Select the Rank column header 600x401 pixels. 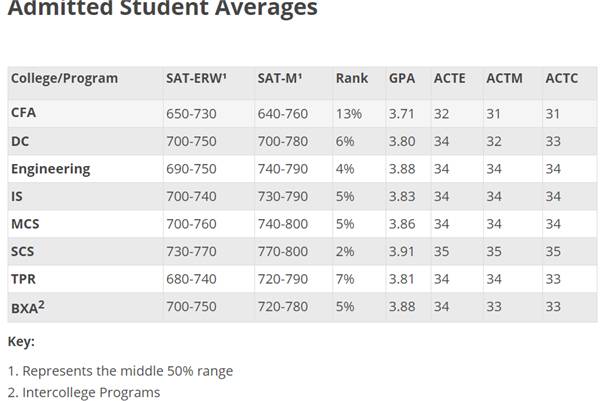(x=352, y=78)
